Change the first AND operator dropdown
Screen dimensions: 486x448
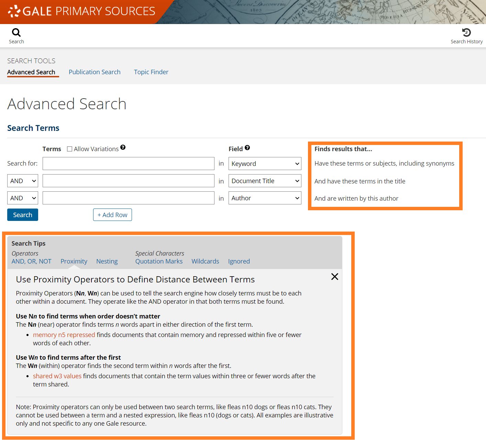pos(23,181)
